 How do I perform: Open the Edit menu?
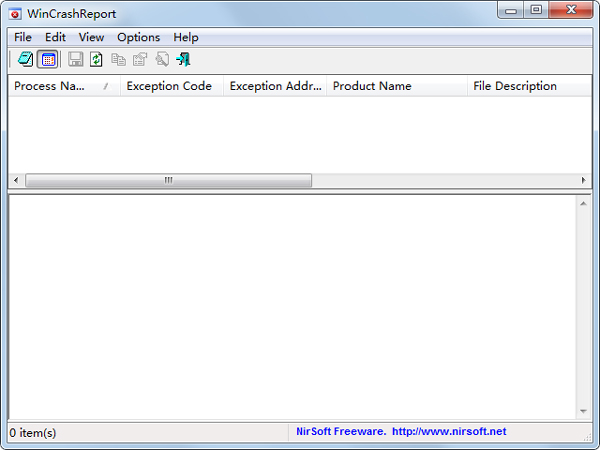coord(55,37)
